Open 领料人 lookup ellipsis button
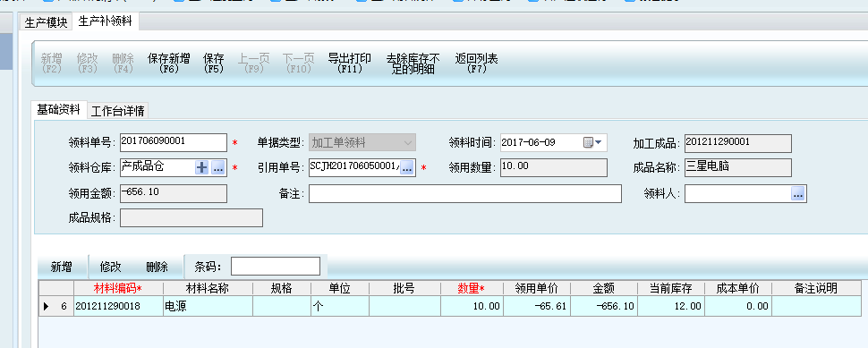 [x=797, y=193]
